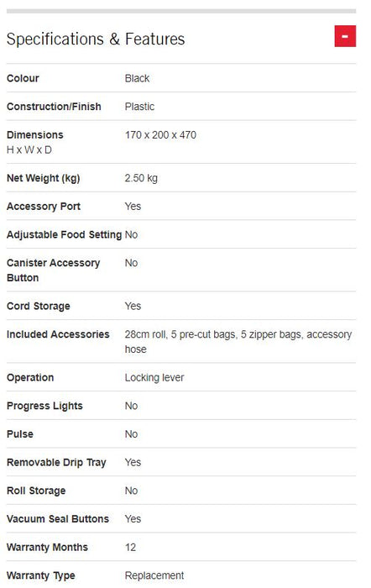Select the Warranty Months value 12

130,547
